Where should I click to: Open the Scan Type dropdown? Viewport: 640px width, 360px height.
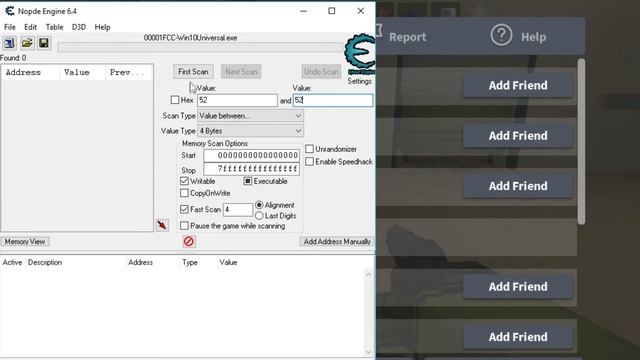(250, 116)
